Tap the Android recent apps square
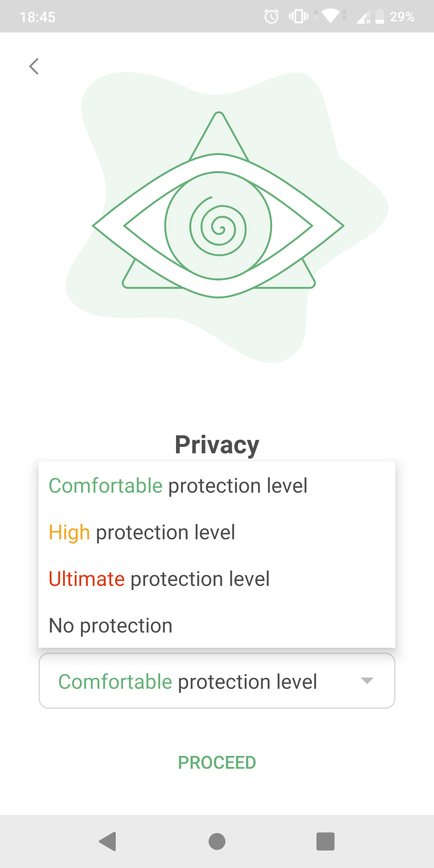 325,841
